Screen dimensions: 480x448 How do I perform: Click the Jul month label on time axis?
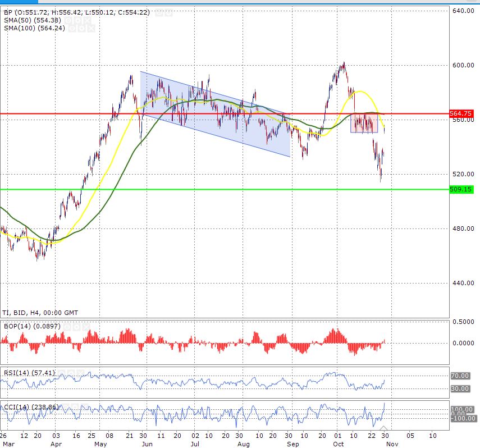[195, 444]
